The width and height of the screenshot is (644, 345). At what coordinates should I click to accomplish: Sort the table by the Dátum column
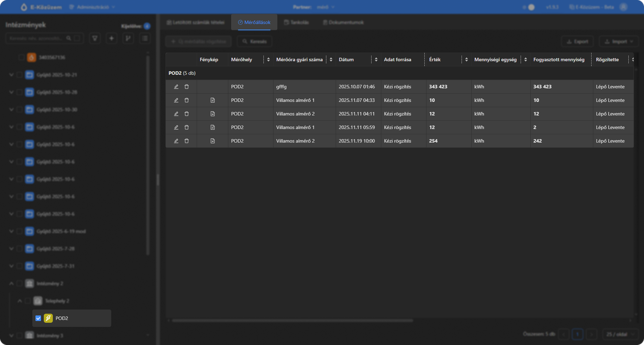[376, 59]
